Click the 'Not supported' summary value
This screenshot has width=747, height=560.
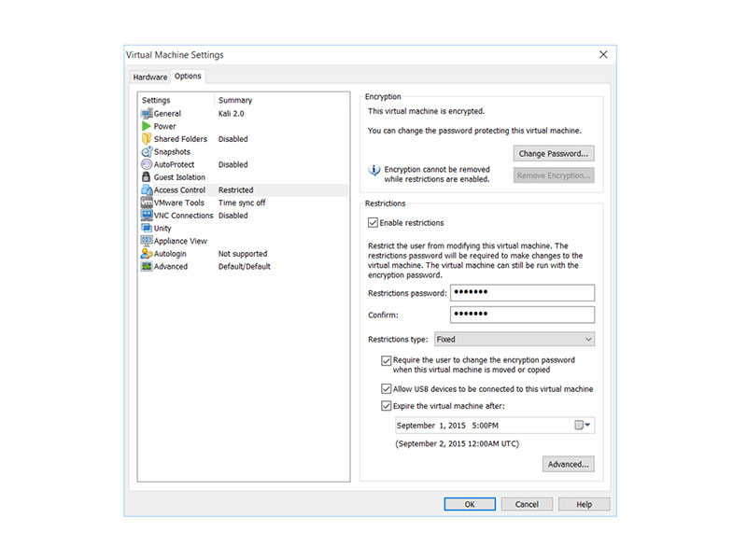tap(243, 254)
